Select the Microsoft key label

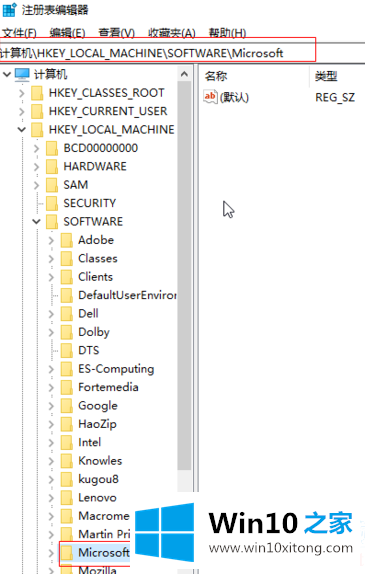104,553
